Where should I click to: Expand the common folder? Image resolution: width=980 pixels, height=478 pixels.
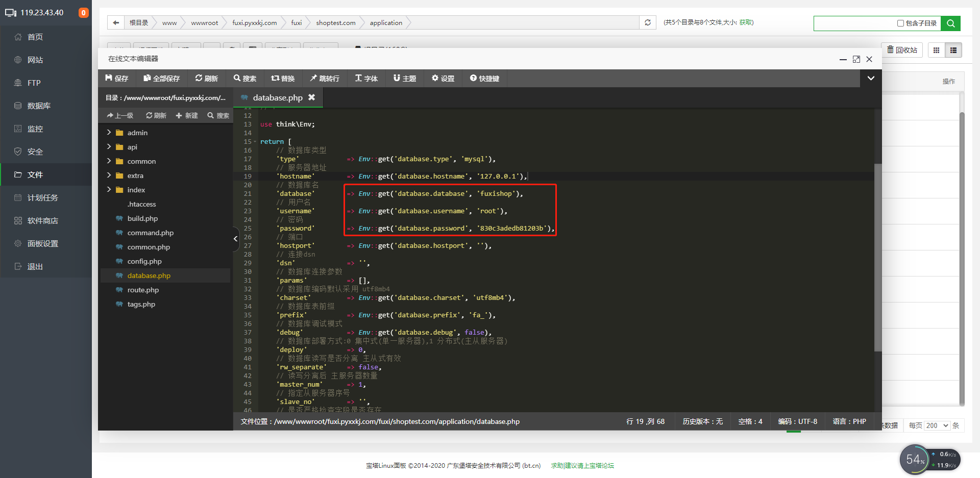[109, 161]
